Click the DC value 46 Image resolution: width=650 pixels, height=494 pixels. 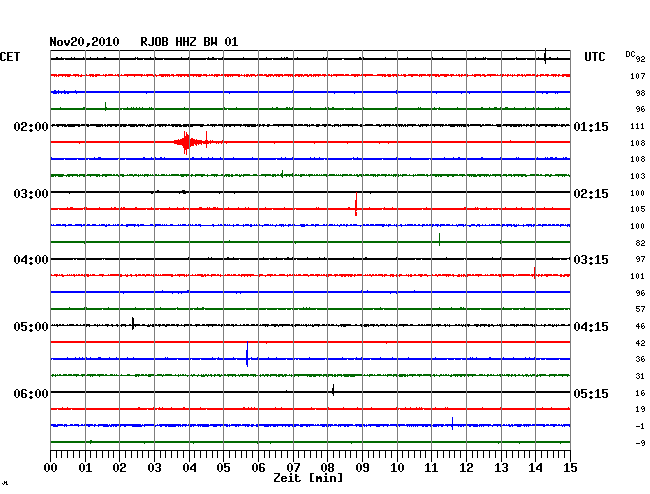(640, 326)
